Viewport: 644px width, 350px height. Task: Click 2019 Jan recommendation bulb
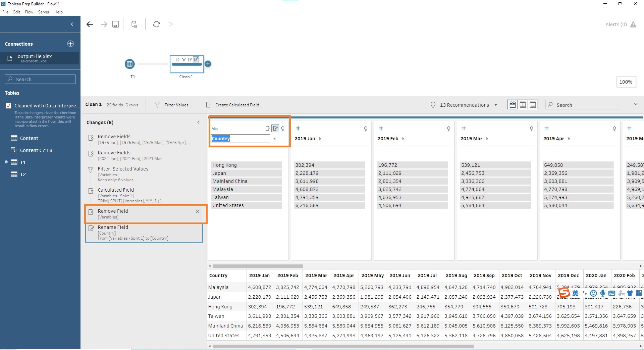pyautogui.click(x=366, y=129)
